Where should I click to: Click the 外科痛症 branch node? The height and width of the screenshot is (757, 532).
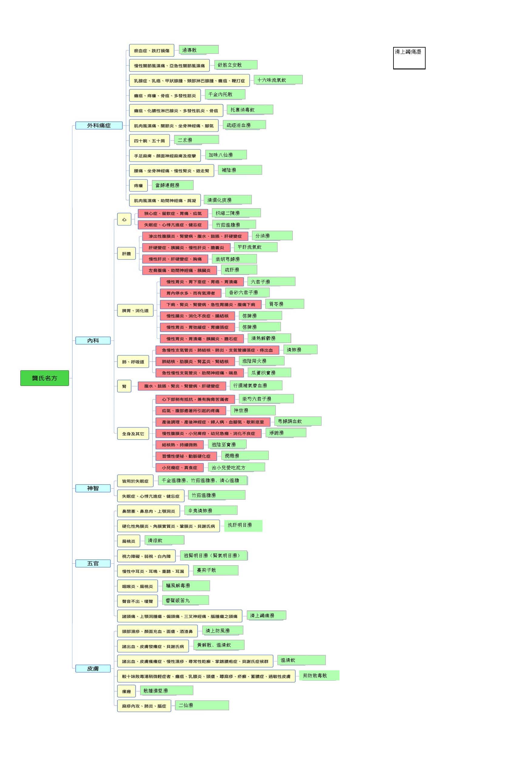pyautogui.click(x=99, y=125)
